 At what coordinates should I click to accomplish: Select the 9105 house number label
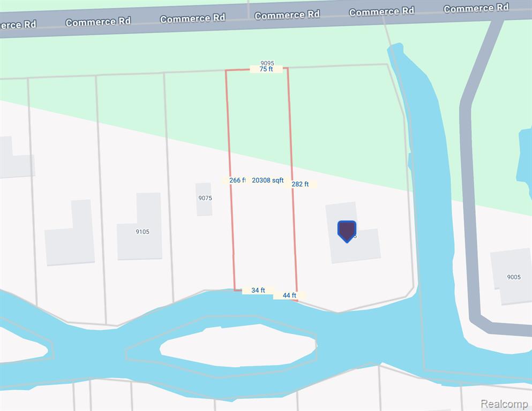(x=143, y=232)
